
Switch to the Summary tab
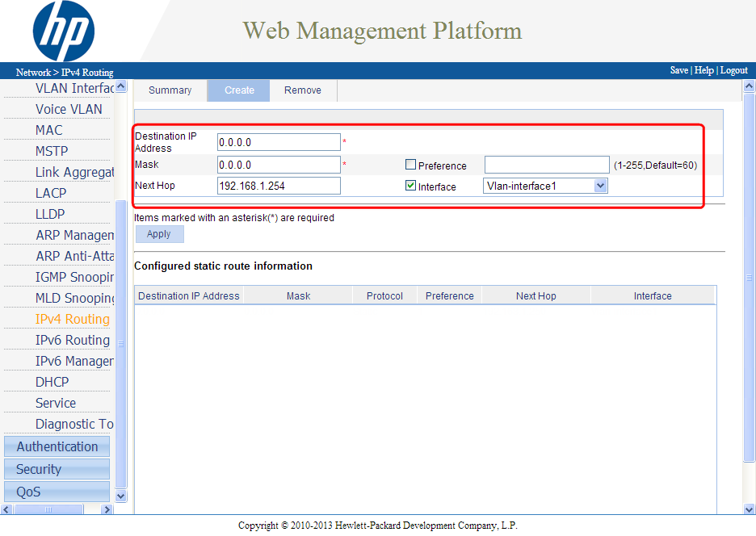click(x=170, y=90)
